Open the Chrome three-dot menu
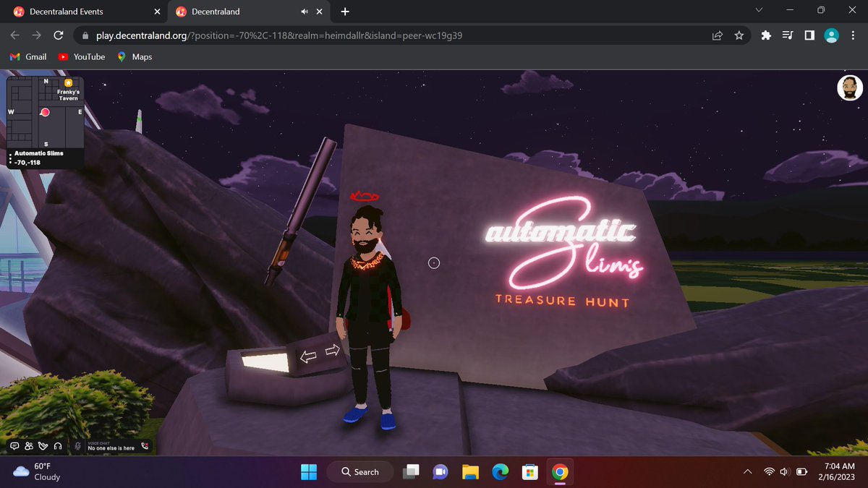 pos(854,35)
